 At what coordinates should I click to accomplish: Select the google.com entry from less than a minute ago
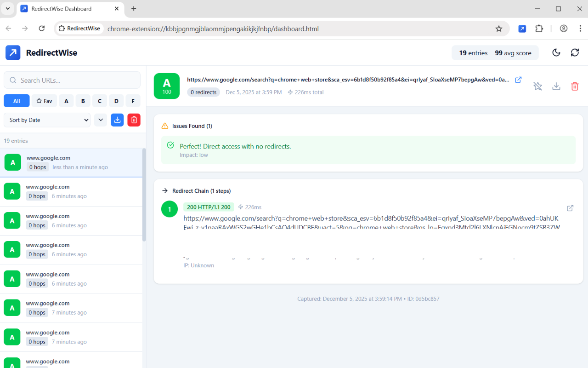pyautogui.click(x=71, y=162)
